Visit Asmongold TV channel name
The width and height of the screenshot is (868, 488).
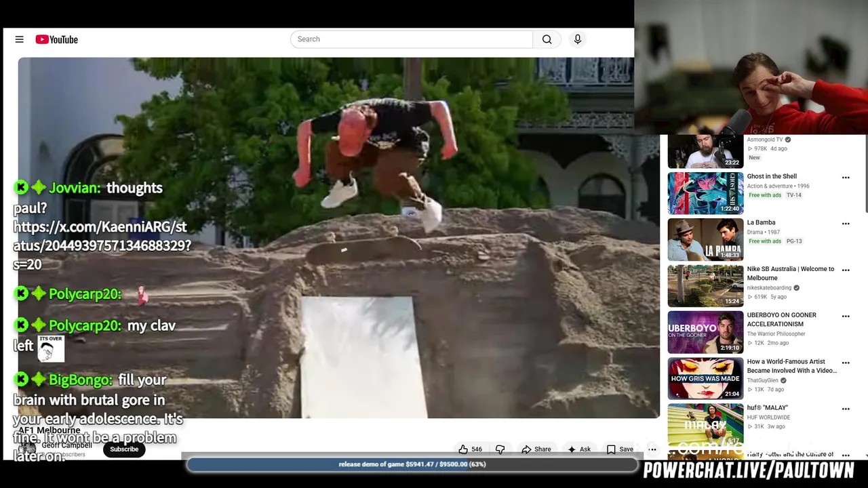point(765,140)
